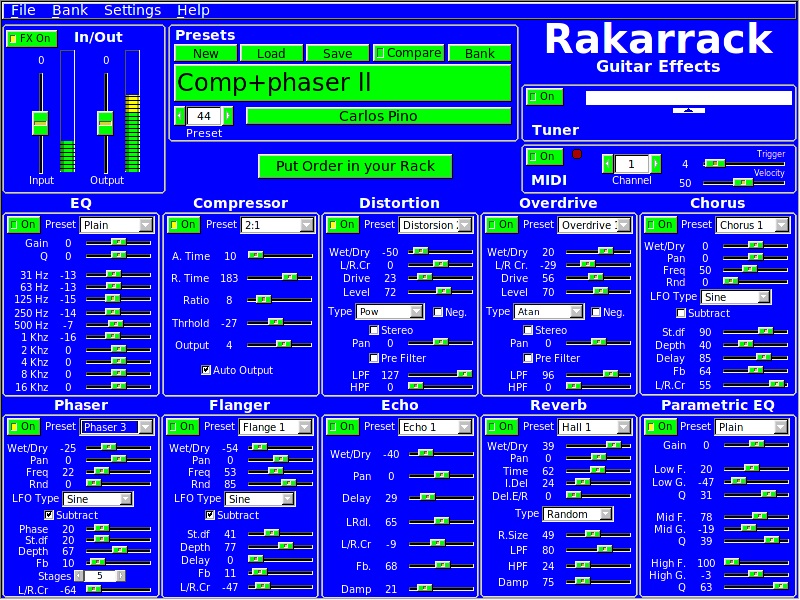Click the MIDI Velocity slider
The height and width of the screenshot is (600, 800).
[744, 183]
